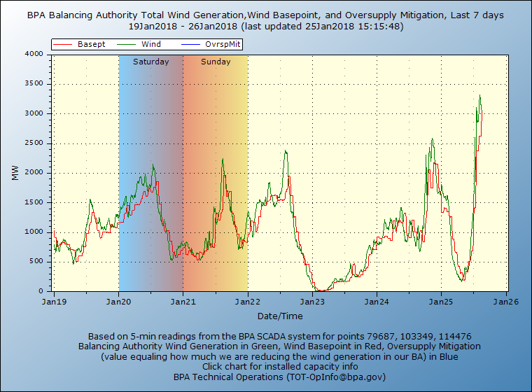Screen dimensions: 532x392
Task: Click the Date/Time axis title
Action: tap(280, 316)
